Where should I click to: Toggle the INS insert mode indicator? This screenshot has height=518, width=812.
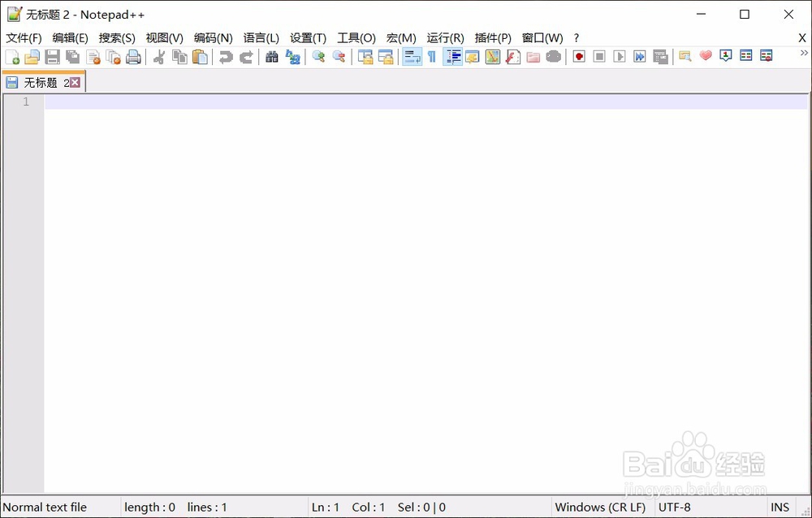pos(780,507)
